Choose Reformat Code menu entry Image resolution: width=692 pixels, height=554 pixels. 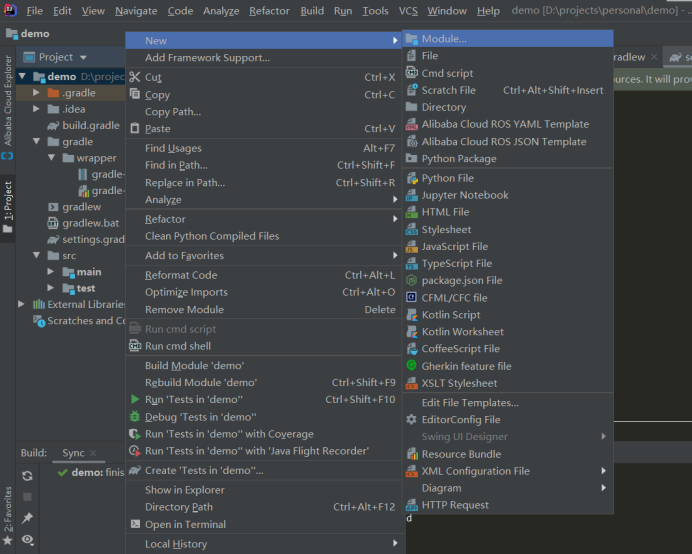click(x=263, y=275)
